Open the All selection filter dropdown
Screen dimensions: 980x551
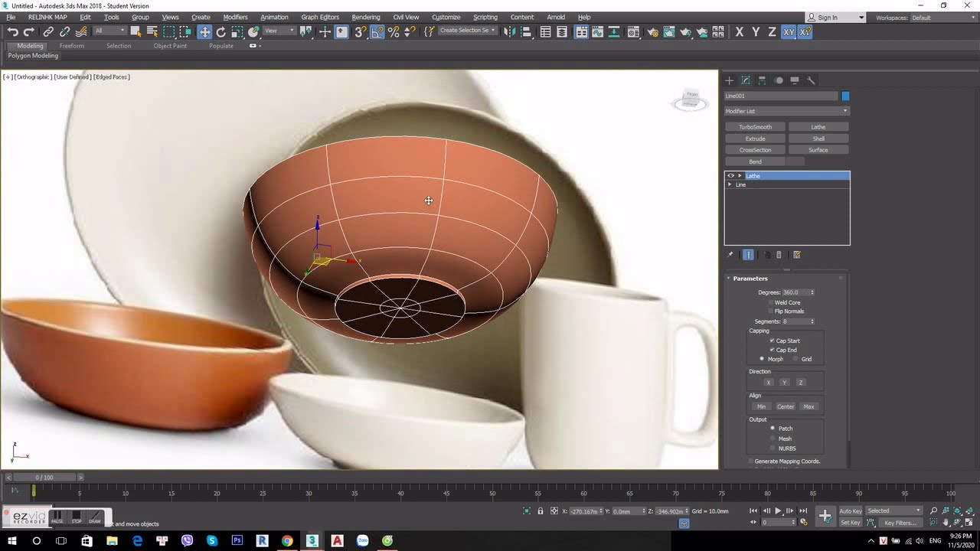click(109, 31)
